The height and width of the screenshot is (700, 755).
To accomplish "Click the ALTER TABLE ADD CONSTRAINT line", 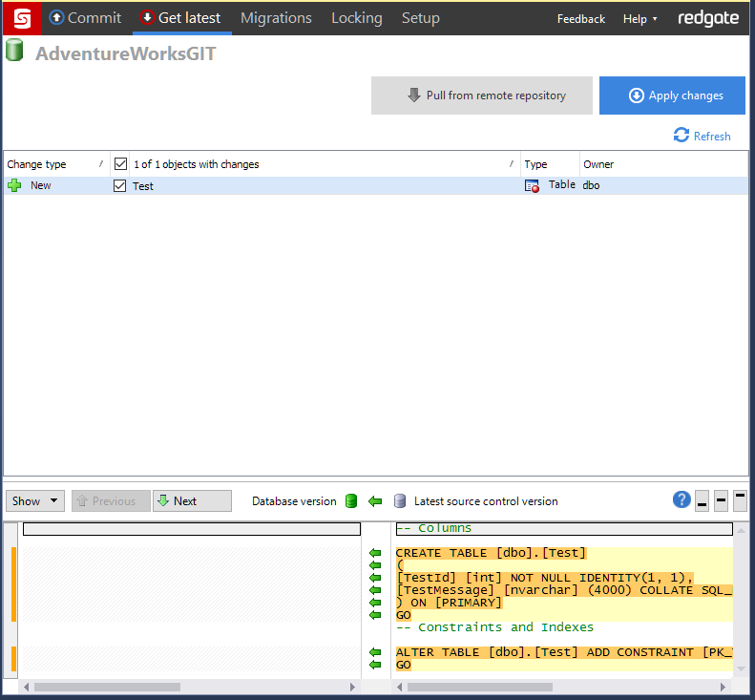I will tap(564, 652).
